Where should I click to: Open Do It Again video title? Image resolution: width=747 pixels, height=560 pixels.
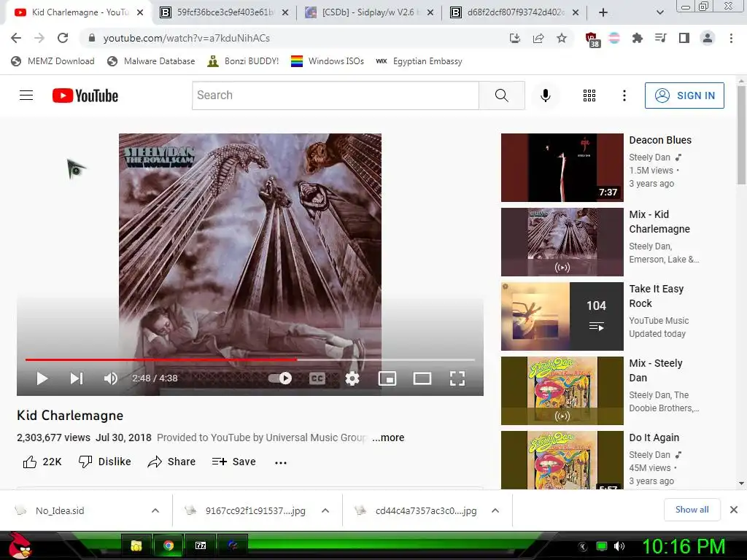(654, 437)
